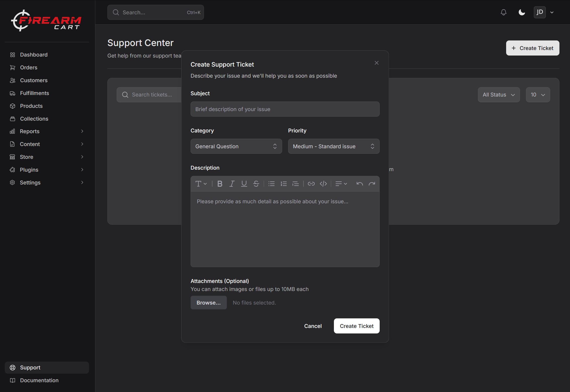Insert a bulleted list
The width and height of the screenshot is (570, 392).
[272, 184]
